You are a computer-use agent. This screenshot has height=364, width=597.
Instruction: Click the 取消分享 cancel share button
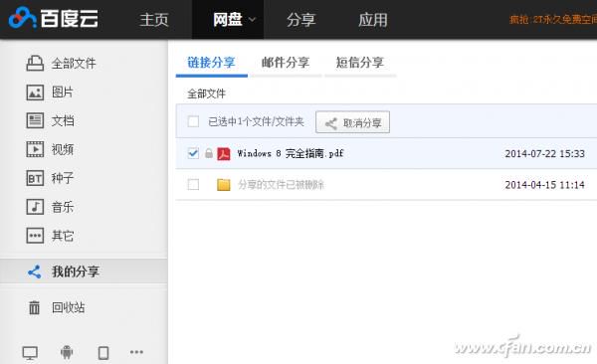[352, 122]
